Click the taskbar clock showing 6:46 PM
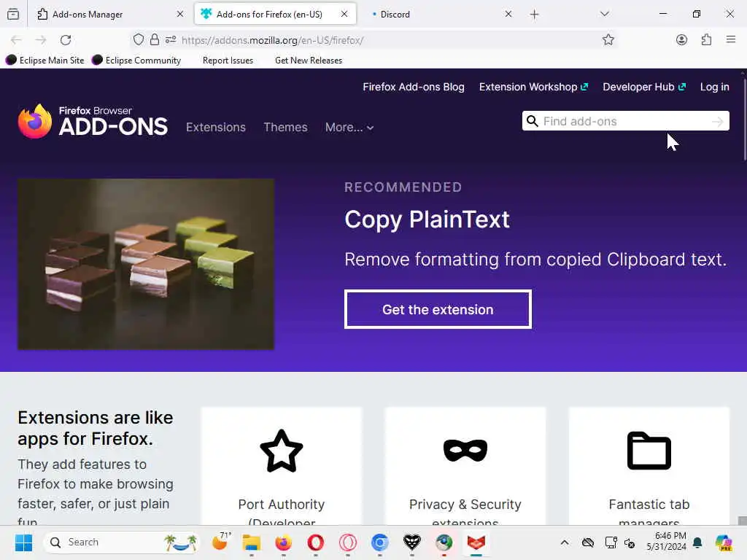 [666, 542]
